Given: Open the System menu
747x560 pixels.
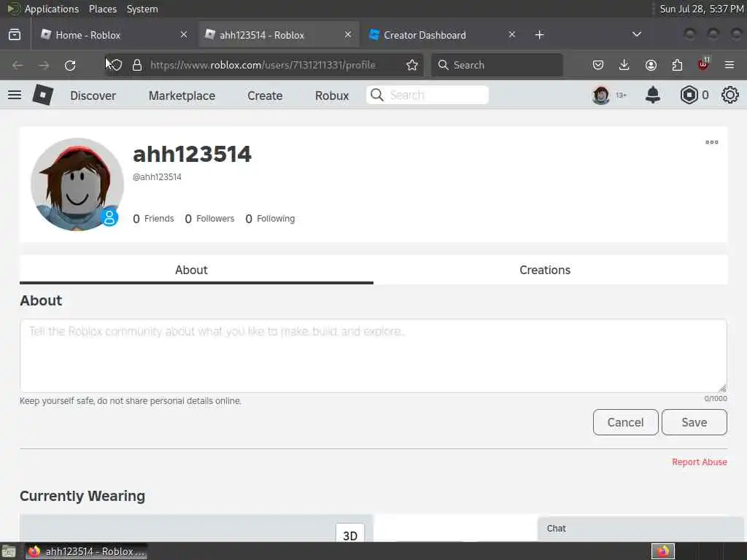Looking at the screenshot, I should tap(142, 9).
